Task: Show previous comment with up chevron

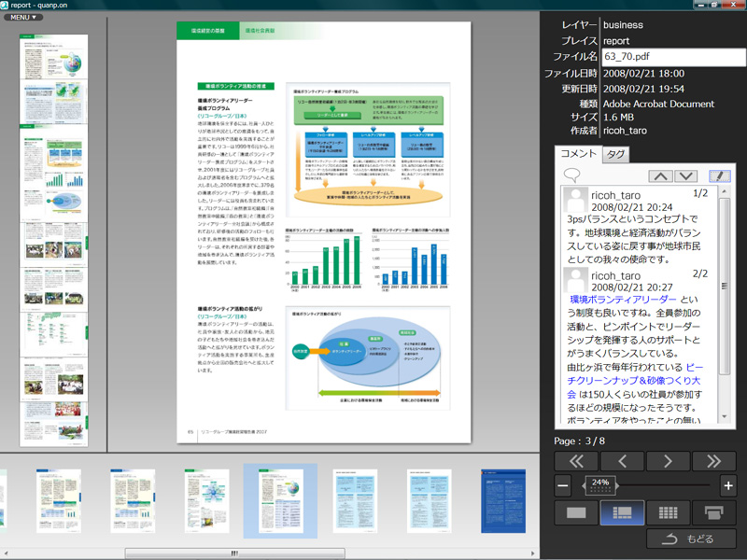Action: (x=660, y=175)
